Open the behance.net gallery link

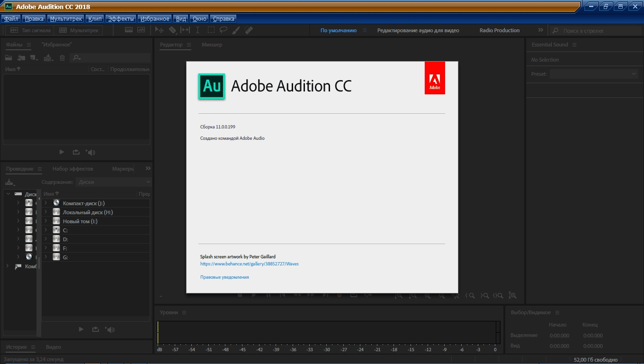250,264
